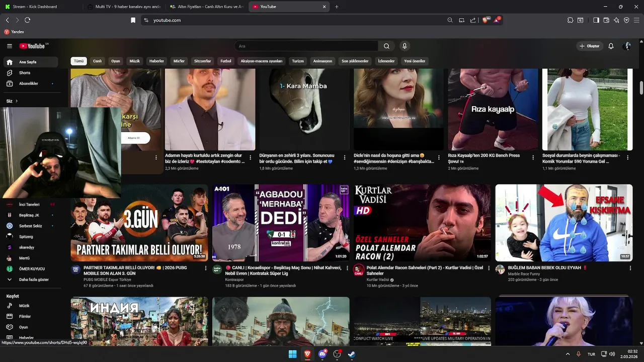Open options menu for Kontraspor video
The image size is (644, 362).
coord(347,268)
